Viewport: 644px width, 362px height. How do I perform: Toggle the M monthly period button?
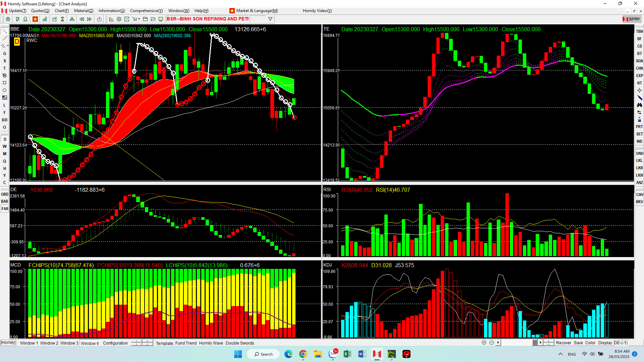5,154
